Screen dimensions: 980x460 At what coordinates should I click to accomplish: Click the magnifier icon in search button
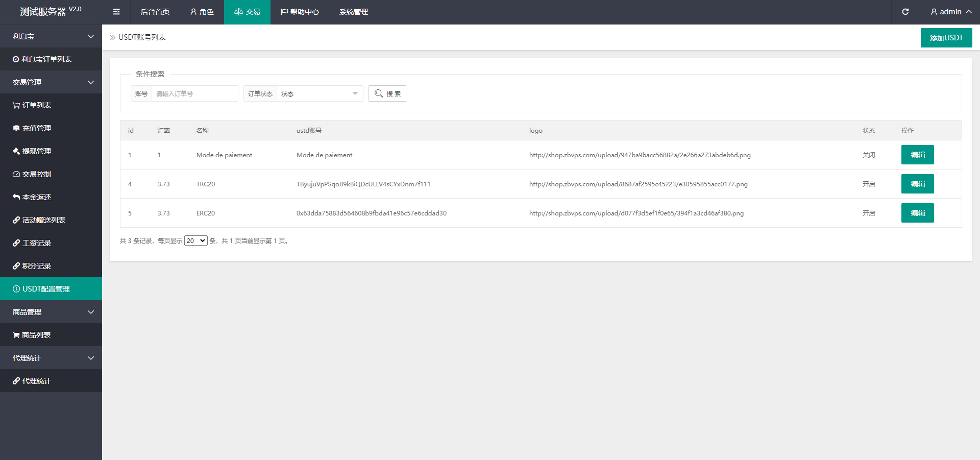[x=379, y=93]
